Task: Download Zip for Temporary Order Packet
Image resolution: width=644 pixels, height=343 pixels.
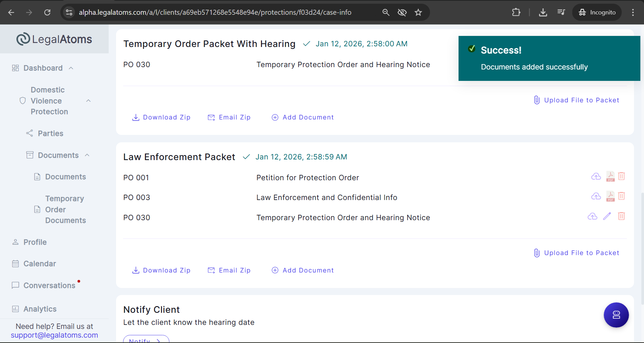Action: click(x=161, y=117)
